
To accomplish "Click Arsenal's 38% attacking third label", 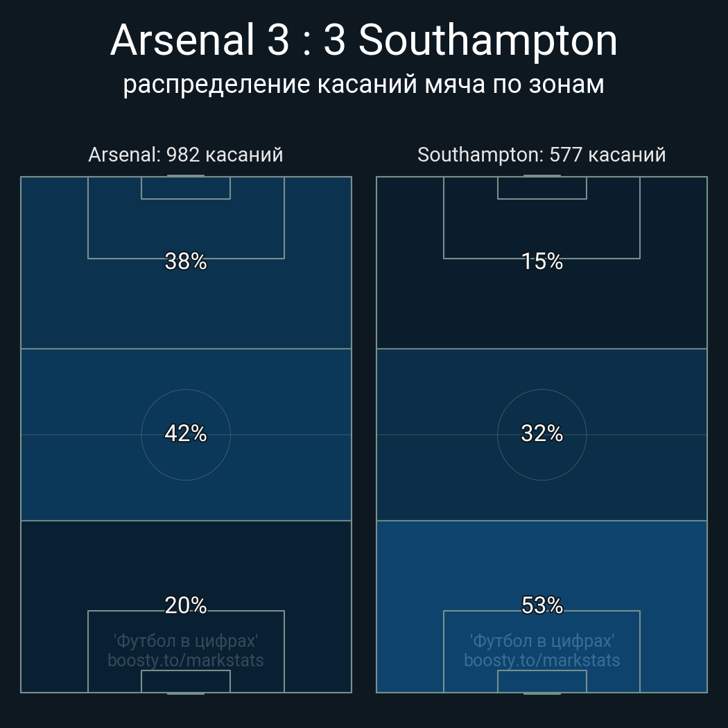I will [x=186, y=261].
